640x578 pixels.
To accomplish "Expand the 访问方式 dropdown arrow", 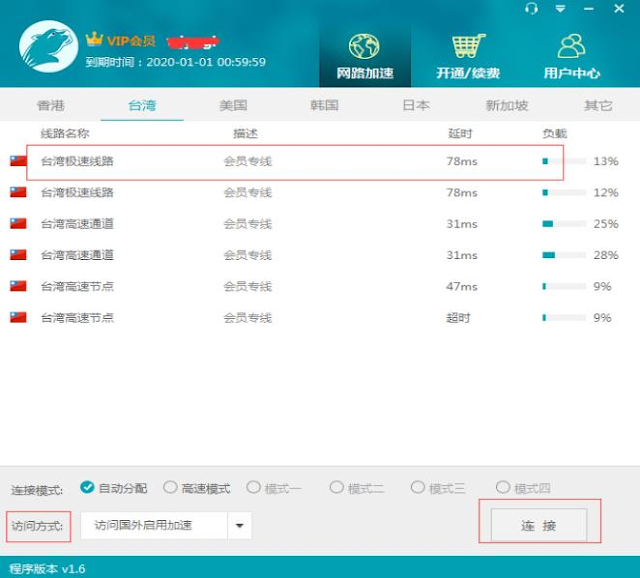I will [240, 525].
